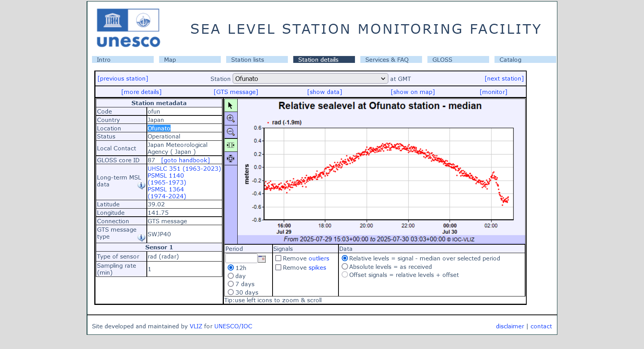
Task: Go to the previous station
Action: point(123,79)
